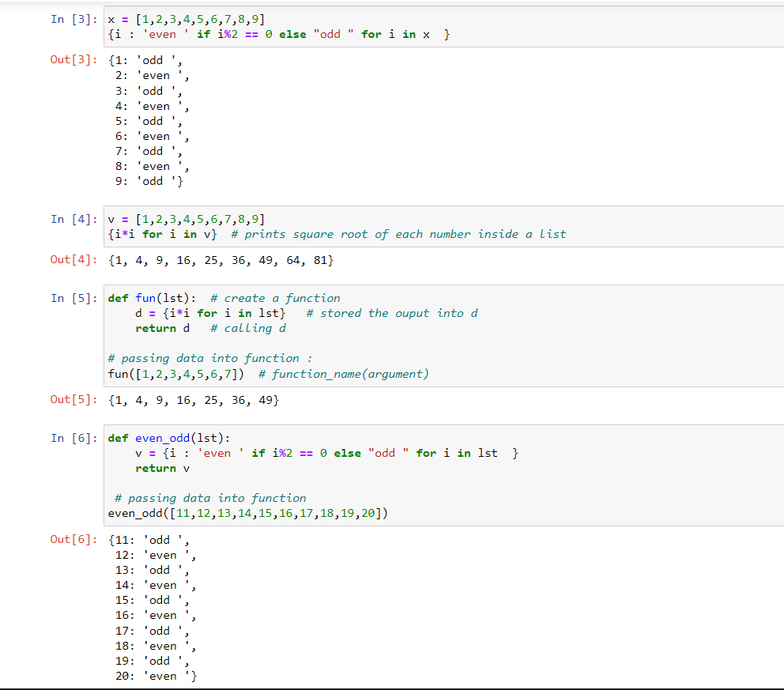Viewport: 784px width, 690px height.
Task: Click the 'return v' line
Action: 163,469
